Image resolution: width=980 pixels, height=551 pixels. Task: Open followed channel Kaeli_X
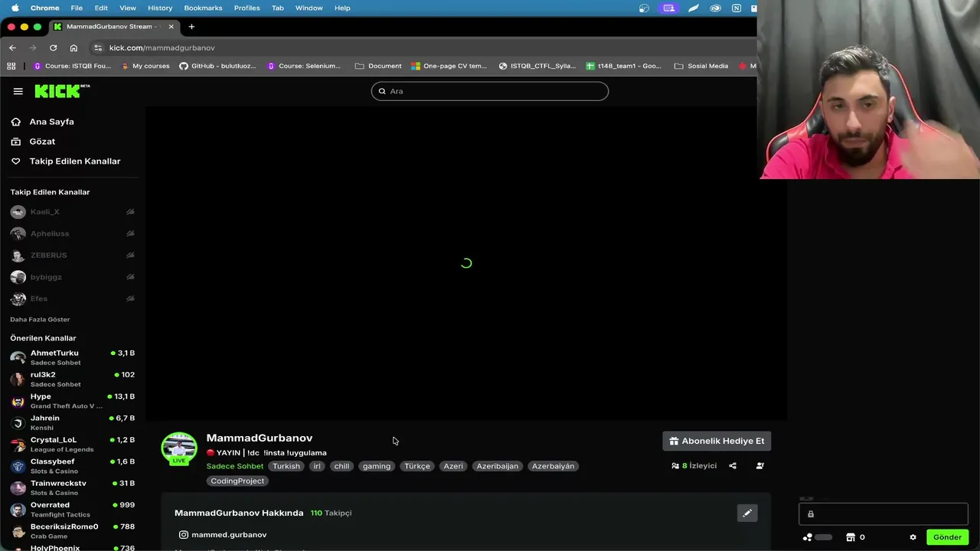pos(72,212)
